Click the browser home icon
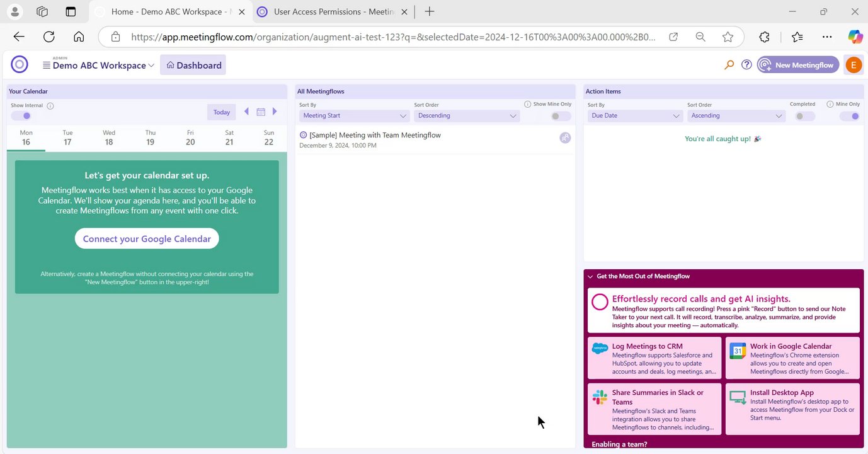The width and height of the screenshot is (868, 454). click(x=79, y=37)
